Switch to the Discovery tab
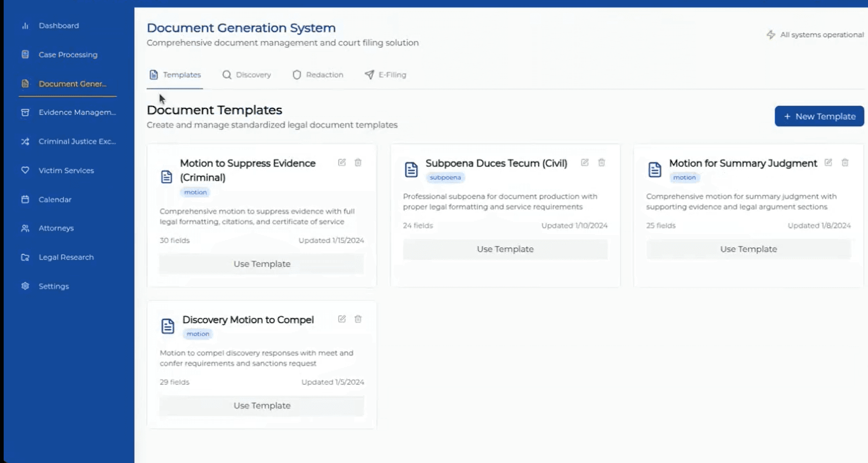 [247, 75]
